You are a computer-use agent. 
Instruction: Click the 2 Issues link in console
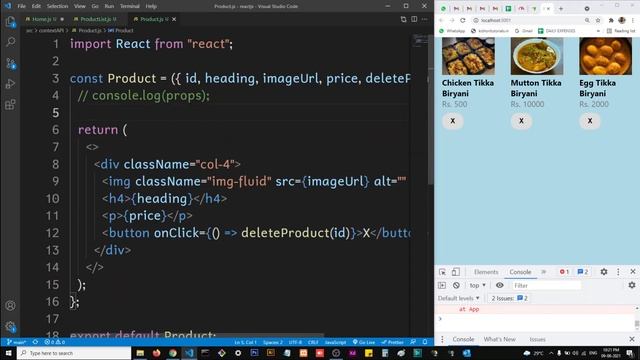(x=509, y=298)
